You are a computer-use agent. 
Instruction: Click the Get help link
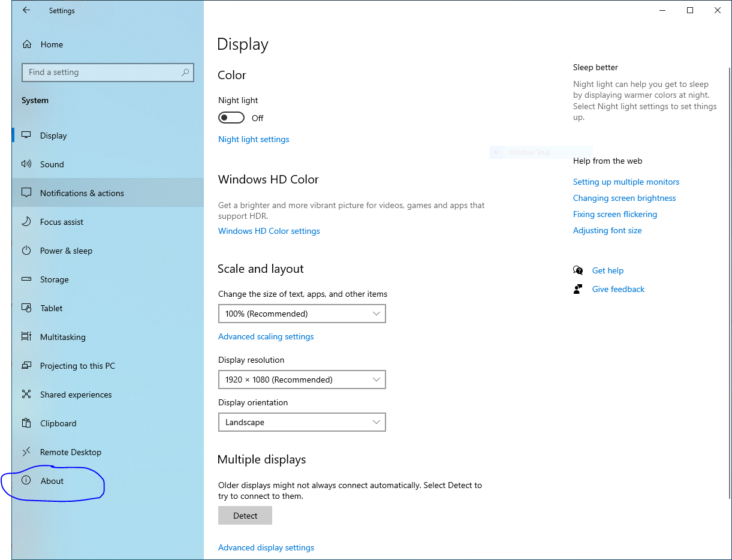tap(608, 270)
